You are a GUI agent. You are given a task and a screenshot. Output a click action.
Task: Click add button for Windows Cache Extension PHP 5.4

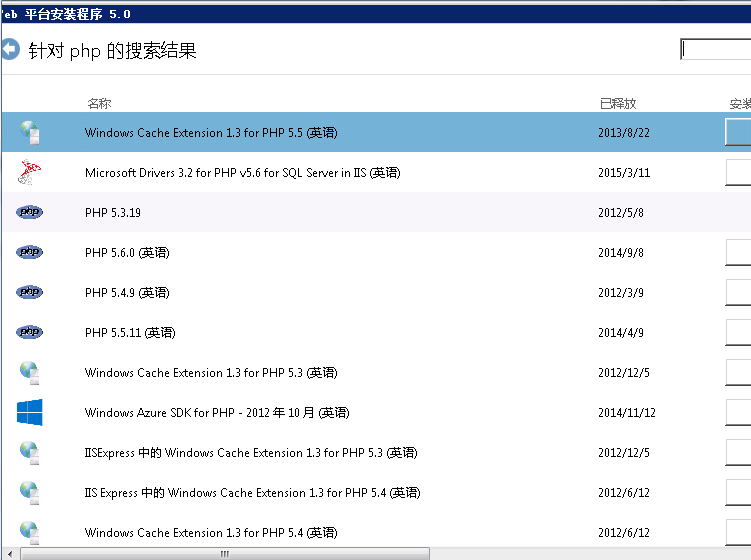[738, 533]
